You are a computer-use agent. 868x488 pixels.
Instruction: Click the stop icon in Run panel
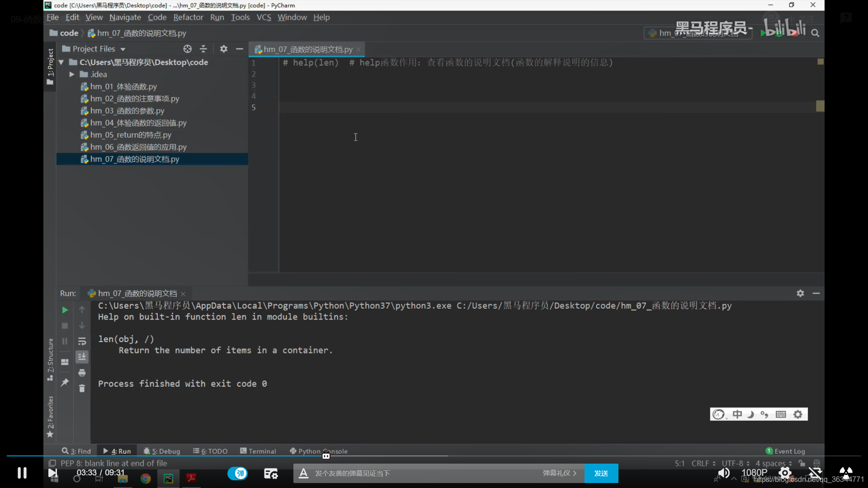pos(65,326)
